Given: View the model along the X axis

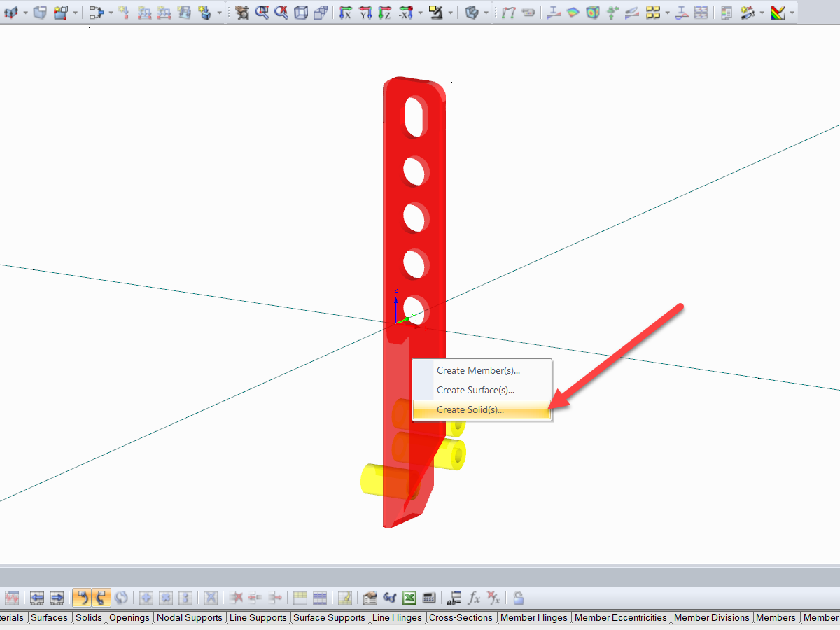Looking at the screenshot, I should (344, 13).
